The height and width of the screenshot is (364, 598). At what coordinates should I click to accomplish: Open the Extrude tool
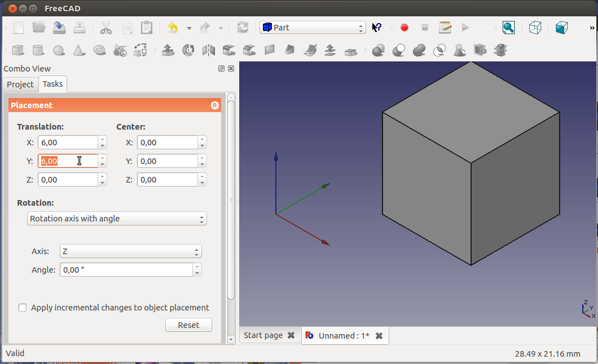(168, 51)
